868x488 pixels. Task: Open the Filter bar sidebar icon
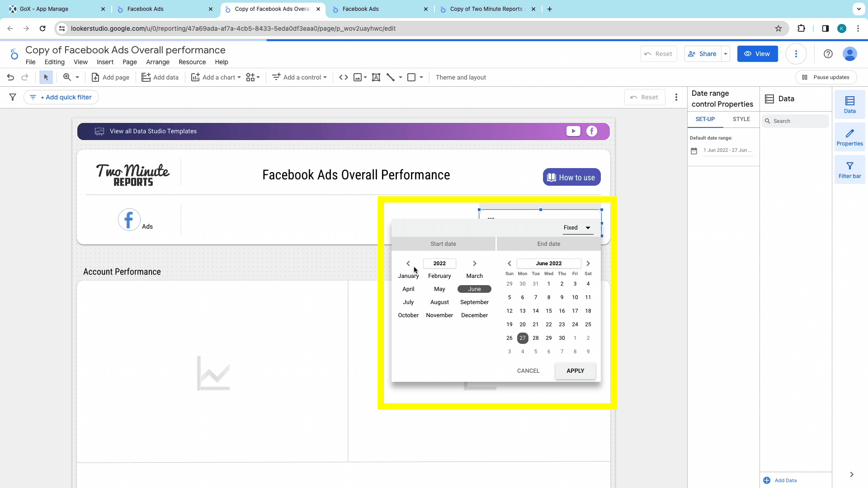click(850, 170)
